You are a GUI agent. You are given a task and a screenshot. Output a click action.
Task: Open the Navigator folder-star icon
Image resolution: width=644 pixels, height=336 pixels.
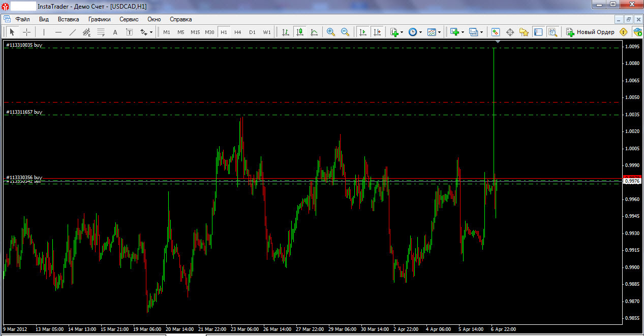coord(524,32)
